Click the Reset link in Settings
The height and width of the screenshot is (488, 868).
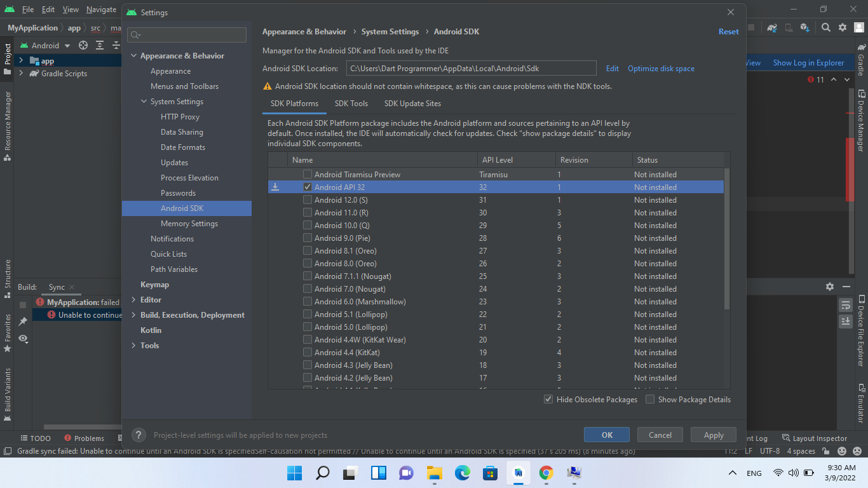(728, 32)
